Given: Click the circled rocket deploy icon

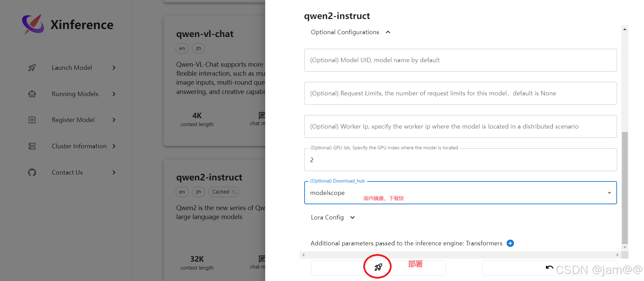Looking at the screenshot, I should (378, 267).
